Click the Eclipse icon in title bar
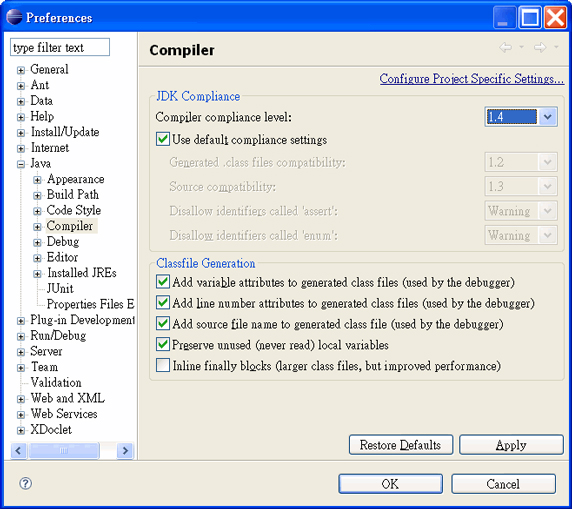 click(x=14, y=17)
